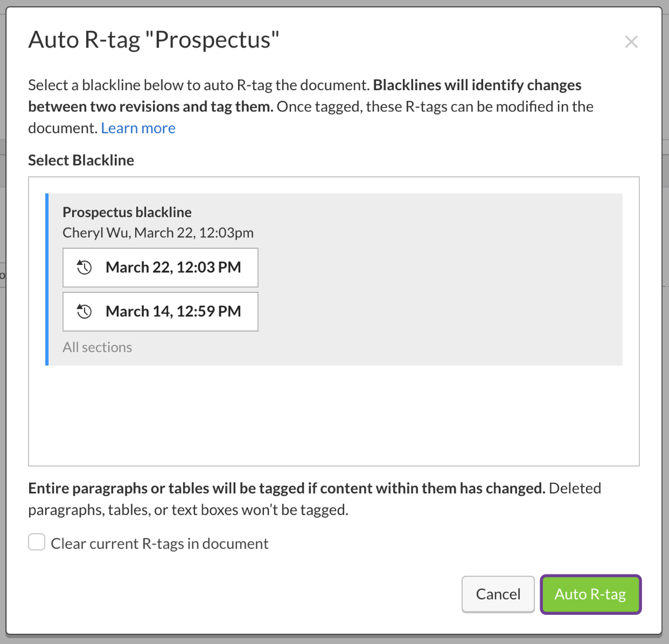Click the 'Clear current R-tags in document' label
The width and height of the screenshot is (669, 644).
point(160,544)
